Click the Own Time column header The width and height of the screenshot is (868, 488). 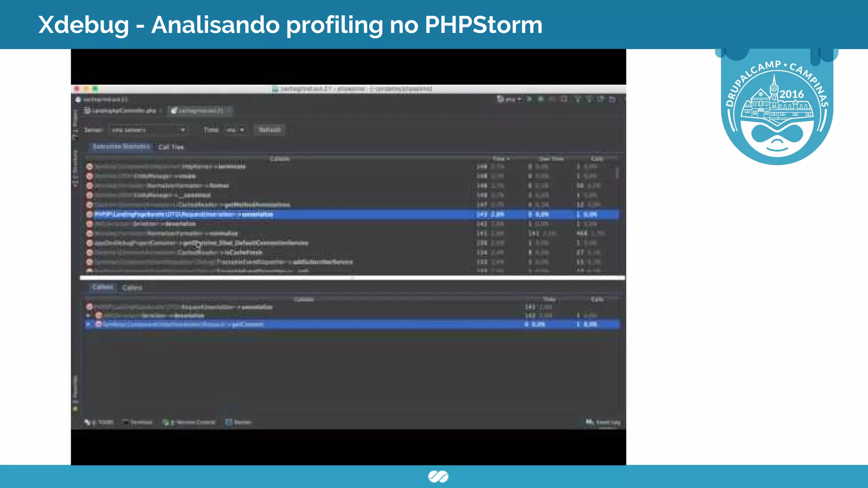pyautogui.click(x=551, y=159)
